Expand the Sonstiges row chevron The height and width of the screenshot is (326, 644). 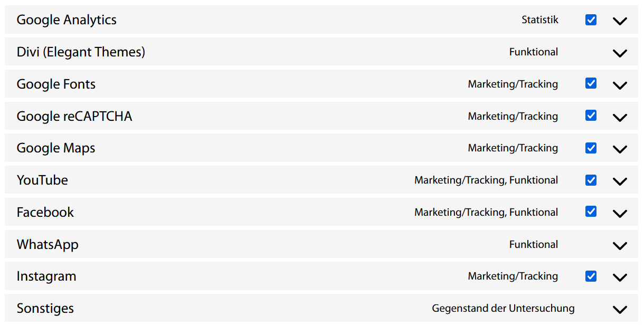(x=620, y=310)
